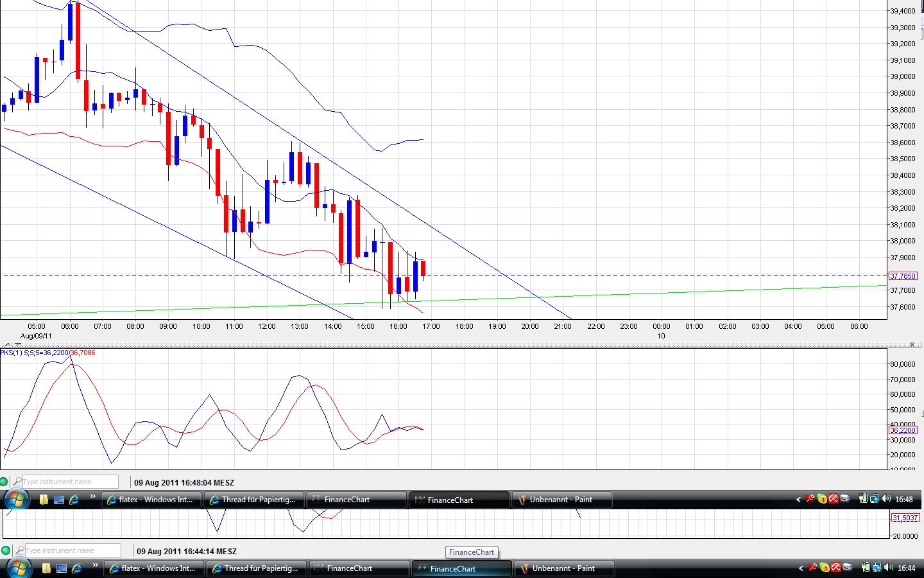Select the highlighted FinanceChart button, 16:44 taskbar

click(462, 568)
